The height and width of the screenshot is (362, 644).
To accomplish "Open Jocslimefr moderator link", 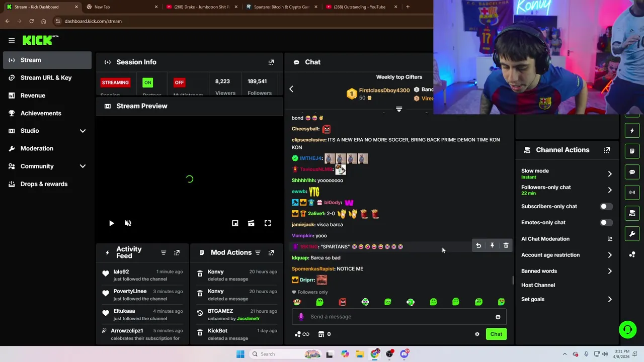I will pyautogui.click(x=248, y=318).
